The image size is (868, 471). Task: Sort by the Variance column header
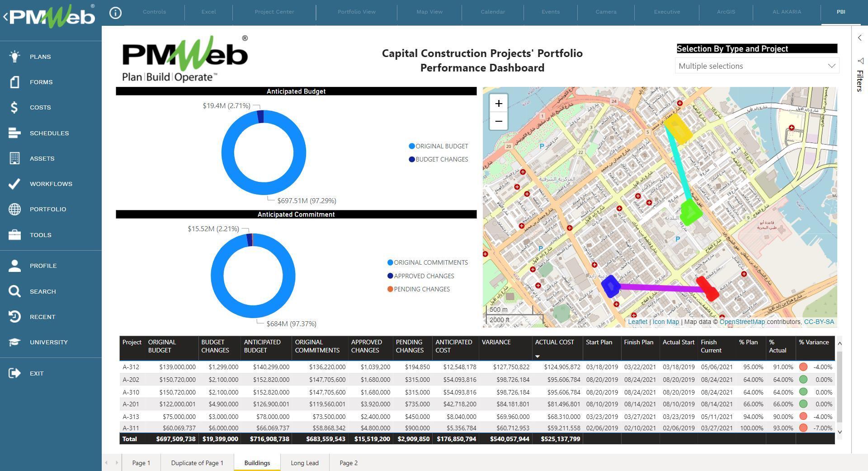pyautogui.click(x=496, y=342)
